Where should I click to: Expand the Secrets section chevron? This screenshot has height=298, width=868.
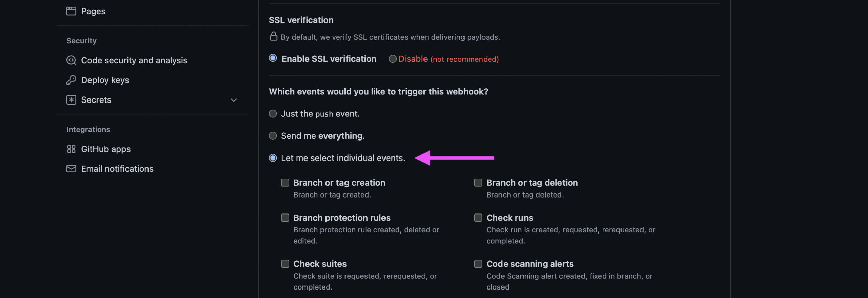click(x=234, y=100)
